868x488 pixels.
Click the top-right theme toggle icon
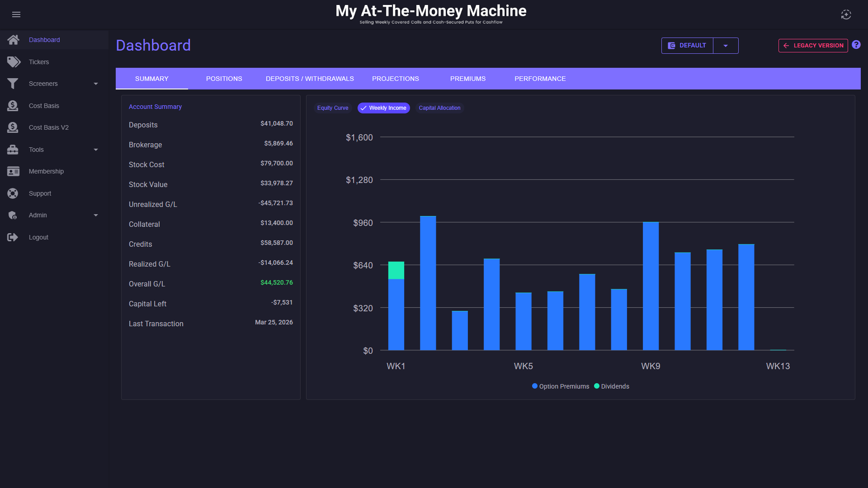pyautogui.click(x=846, y=14)
